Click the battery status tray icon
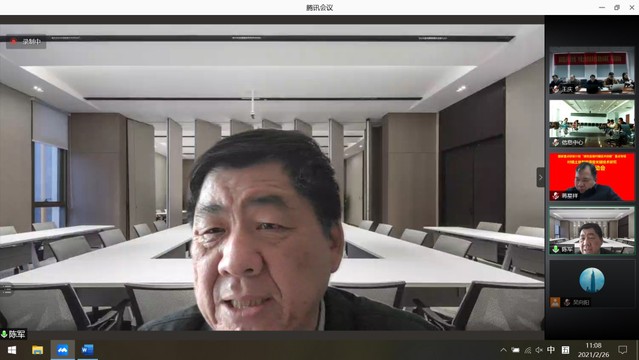This screenshot has height=360, width=639. [516, 350]
